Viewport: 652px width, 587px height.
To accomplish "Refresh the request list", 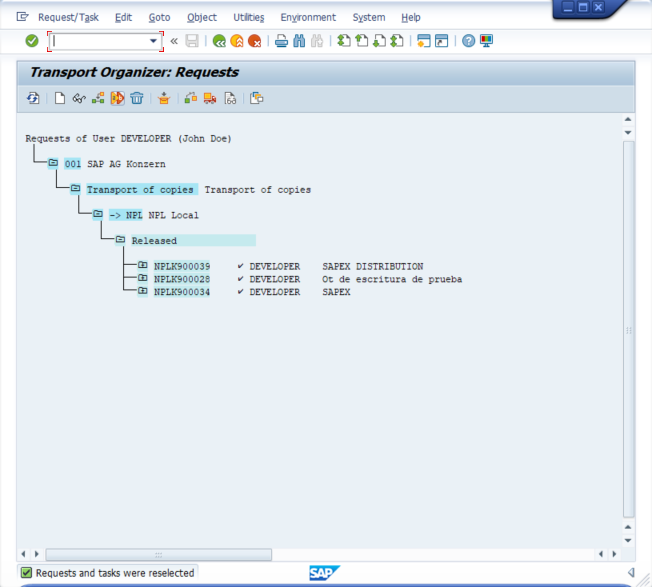I will point(33,99).
